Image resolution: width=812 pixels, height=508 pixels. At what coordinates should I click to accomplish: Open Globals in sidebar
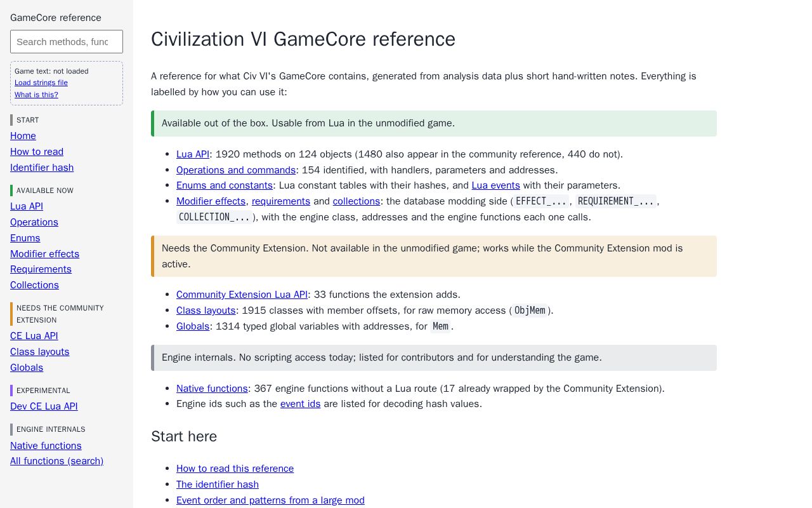coord(27,368)
